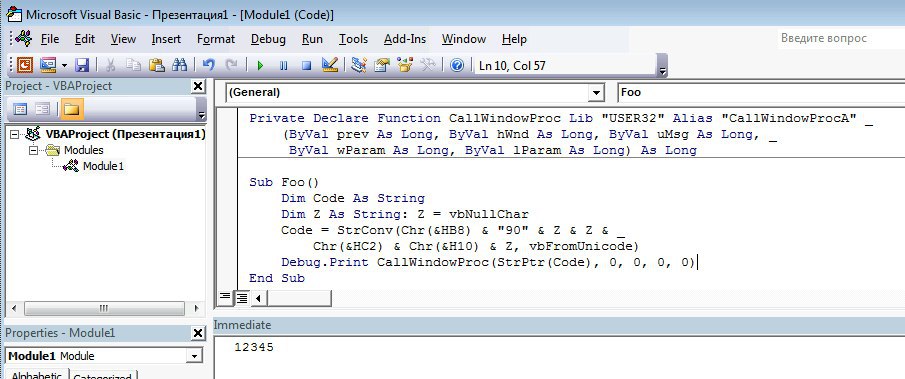Open the Format menu
Image resolution: width=905 pixels, height=379 pixels.
pyautogui.click(x=216, y=39)
